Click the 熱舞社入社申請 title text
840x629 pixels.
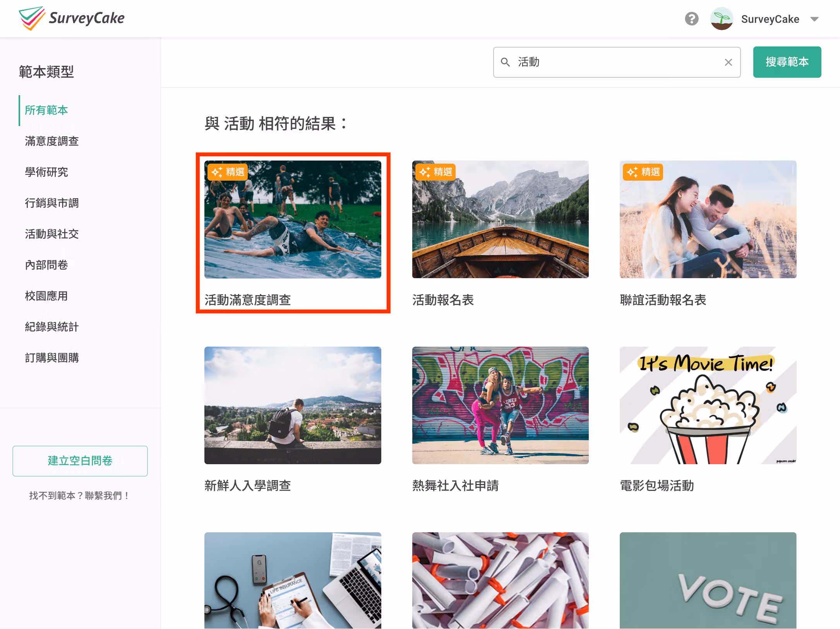pyautogui.click(x=456, y=485)
